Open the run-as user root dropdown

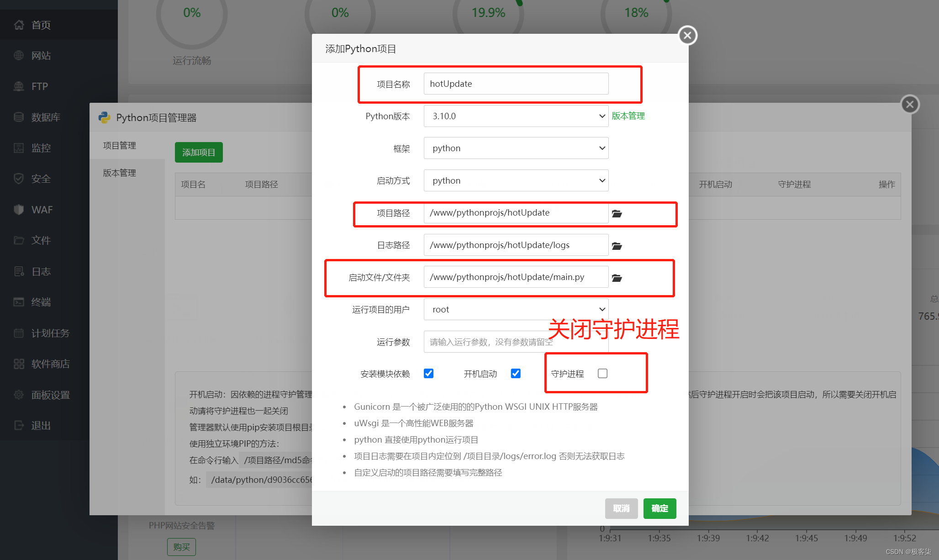point(516,309)
